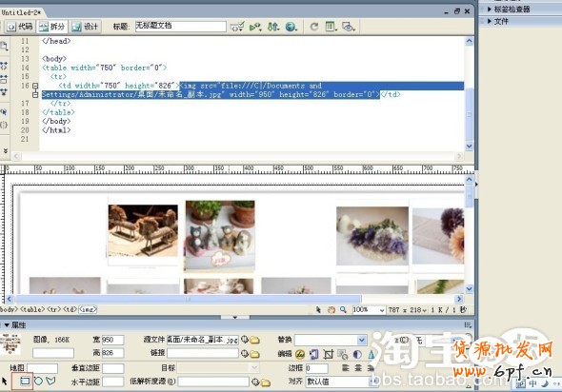Click the Preview in Browser globe icon
The height and width of the screenshot is (392, 562).
pos(291,27)
